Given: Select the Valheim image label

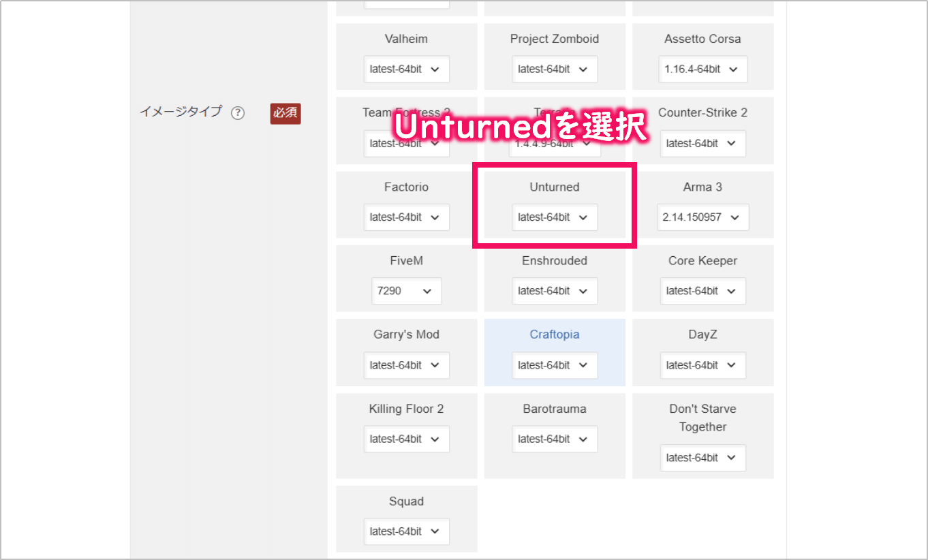Looking at the screenshot, I should [406, 39].
